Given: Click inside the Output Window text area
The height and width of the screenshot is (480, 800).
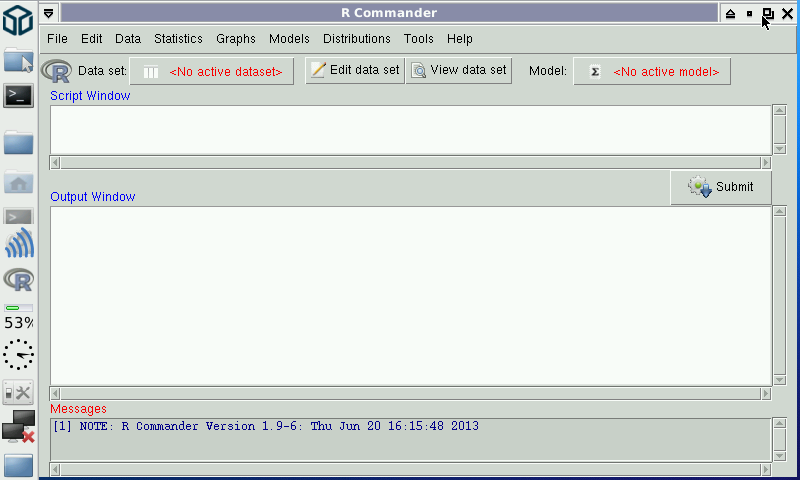Looking at the screenshot, I should pos(411,296).
